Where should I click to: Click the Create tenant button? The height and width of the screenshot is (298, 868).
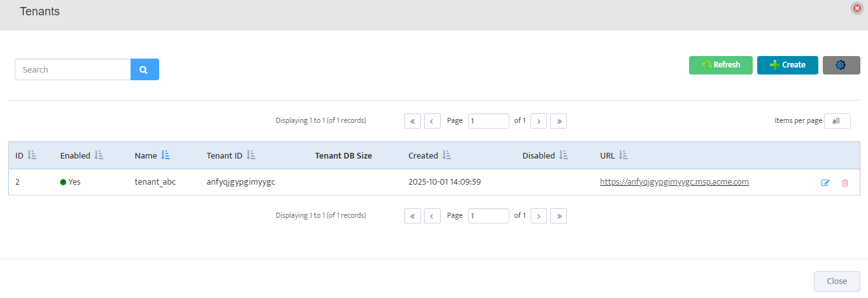pyautogui.click(x=787, y=65)
